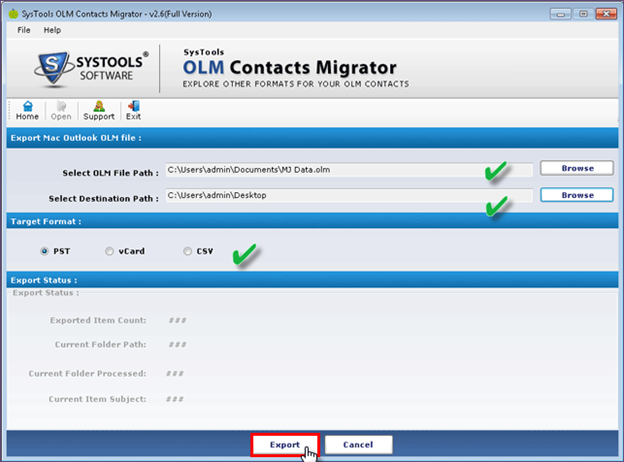Image resolution: width=624 pixels, height=462 pixels.
Task: Maximize the application window
Action: point(583,14)
